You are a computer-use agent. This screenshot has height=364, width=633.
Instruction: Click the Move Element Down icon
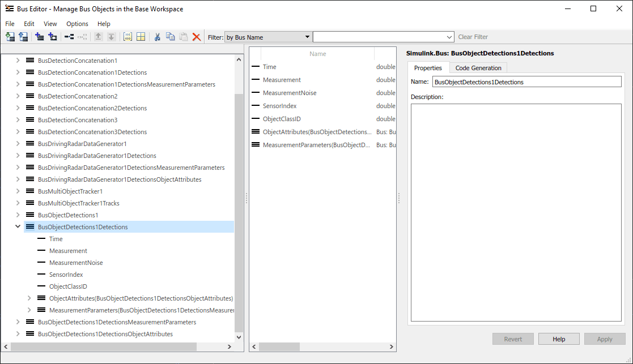(112, 37)
